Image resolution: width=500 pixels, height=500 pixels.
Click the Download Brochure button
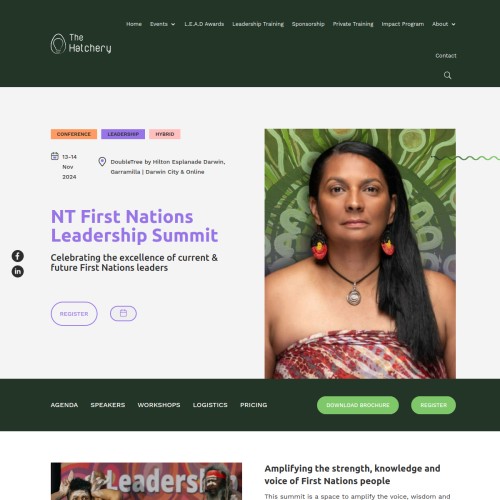358,405
